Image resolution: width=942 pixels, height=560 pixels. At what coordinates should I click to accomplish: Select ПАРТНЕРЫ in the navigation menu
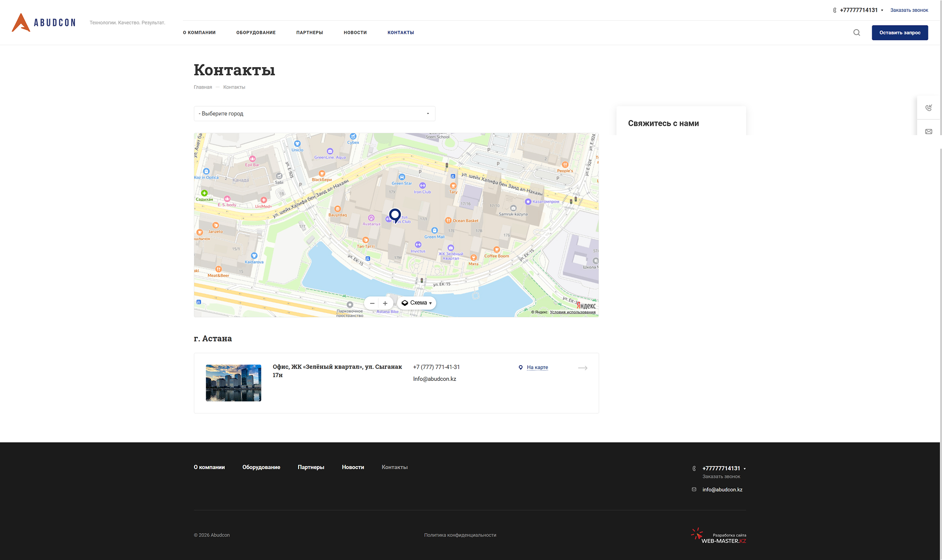(x=309, y=32)
